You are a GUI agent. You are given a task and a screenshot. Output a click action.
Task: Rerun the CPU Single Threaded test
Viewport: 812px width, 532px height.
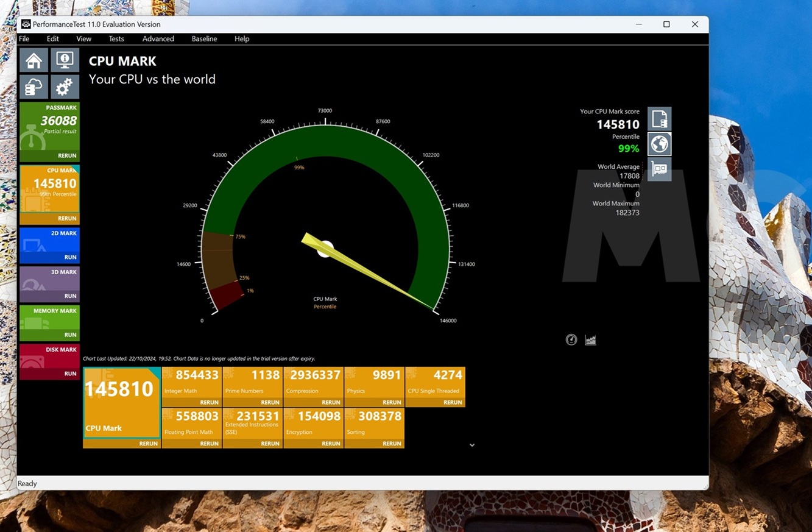[x=452, y=402]
